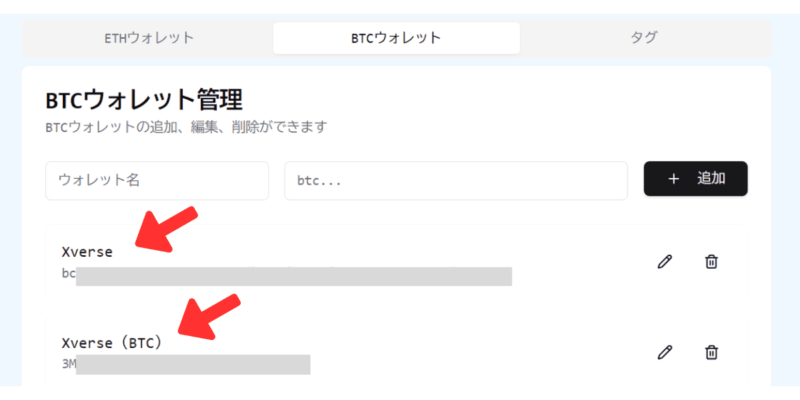This screenshot has height=400, width=800.
Task: Select the Xverse wallet name text
Action: pos(87,252)
